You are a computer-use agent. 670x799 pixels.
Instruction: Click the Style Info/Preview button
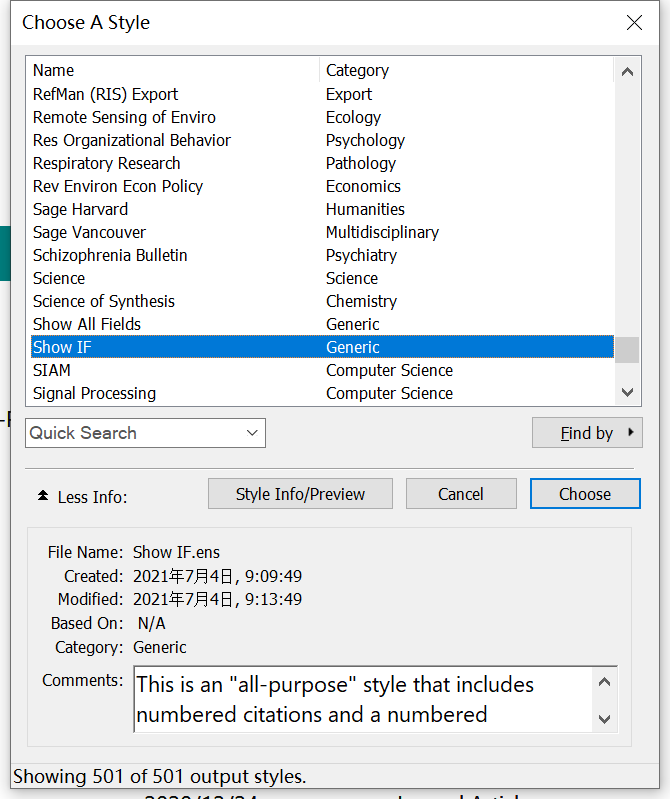[x=300, y=494]
